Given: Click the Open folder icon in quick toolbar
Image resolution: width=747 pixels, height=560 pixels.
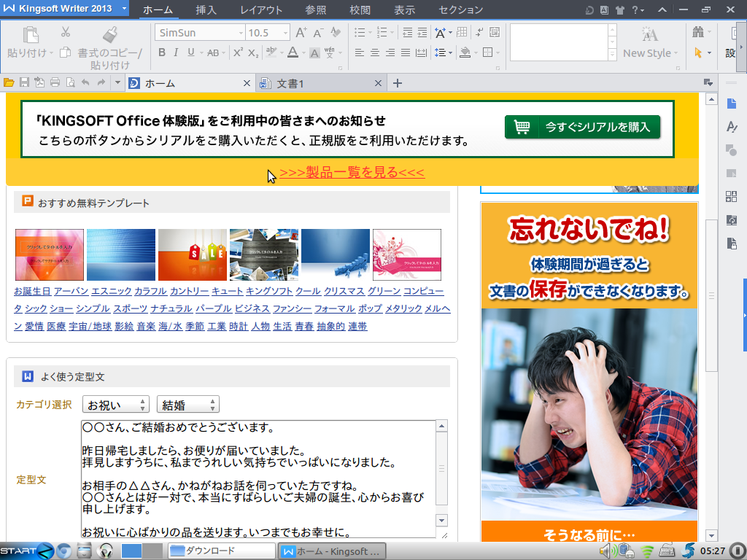Looking at the screenshot, I should 9,83.
